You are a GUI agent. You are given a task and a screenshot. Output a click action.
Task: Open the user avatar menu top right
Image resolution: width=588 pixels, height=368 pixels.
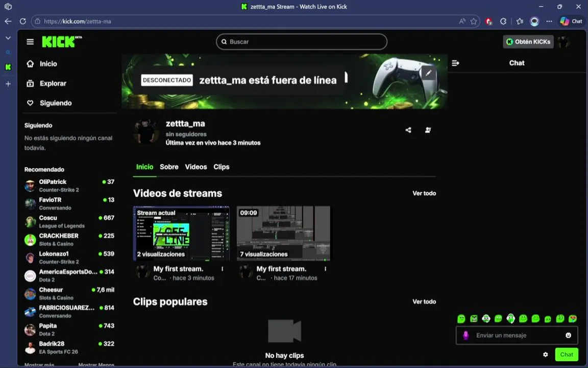coord(563,42)
